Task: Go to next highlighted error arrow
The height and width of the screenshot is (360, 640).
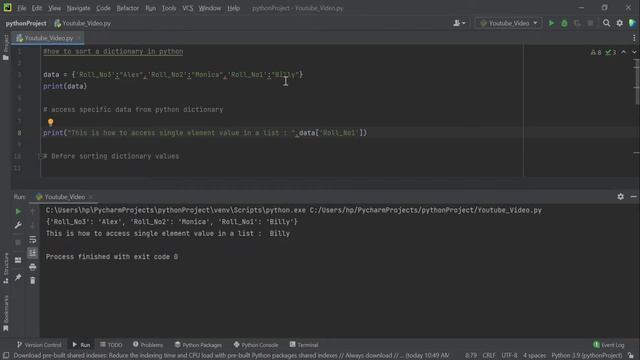Action: pos(634,52)
